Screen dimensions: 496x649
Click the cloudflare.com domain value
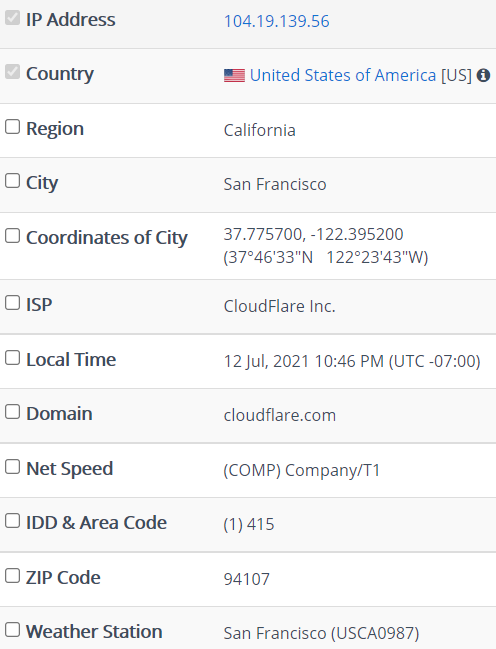280,415
